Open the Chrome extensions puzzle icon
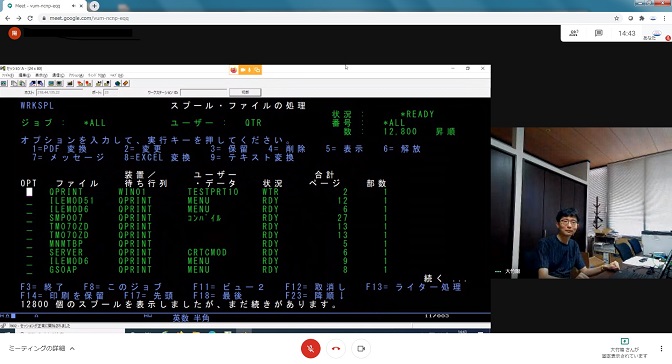The height and width of the screenshot is (364, 672). [x=642, y=18]
